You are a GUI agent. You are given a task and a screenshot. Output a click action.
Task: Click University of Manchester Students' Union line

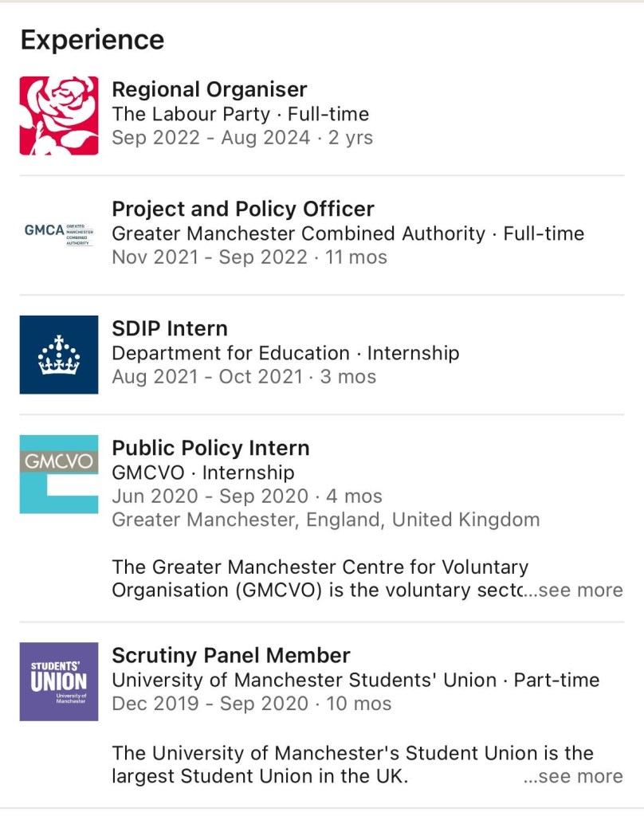(x=355, y=680)
